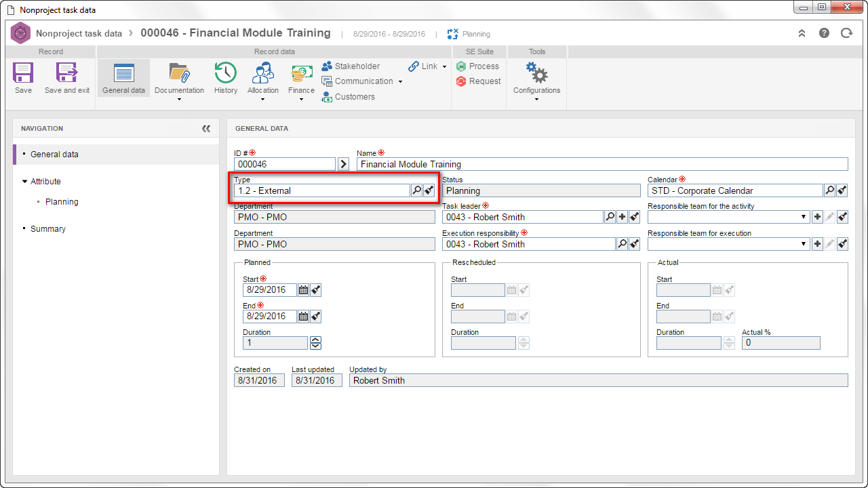Viewport: 868px width, 488px height.
Task: Click the Updated by field showing Robert Smith
Action: [x=599, y=380]
